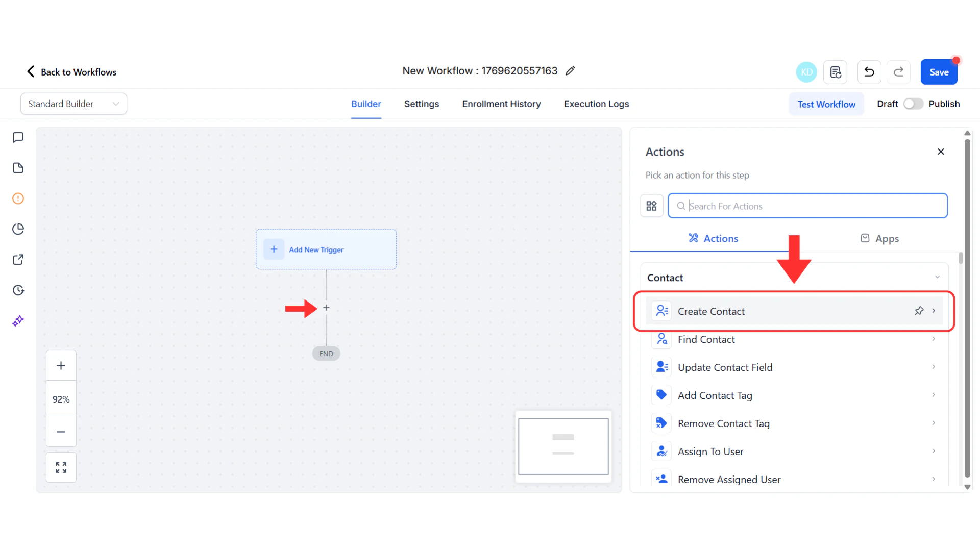Click Back to Workflows
This screenshot has height=551, width=980.
pyautogui.click(x=70, y=72)
